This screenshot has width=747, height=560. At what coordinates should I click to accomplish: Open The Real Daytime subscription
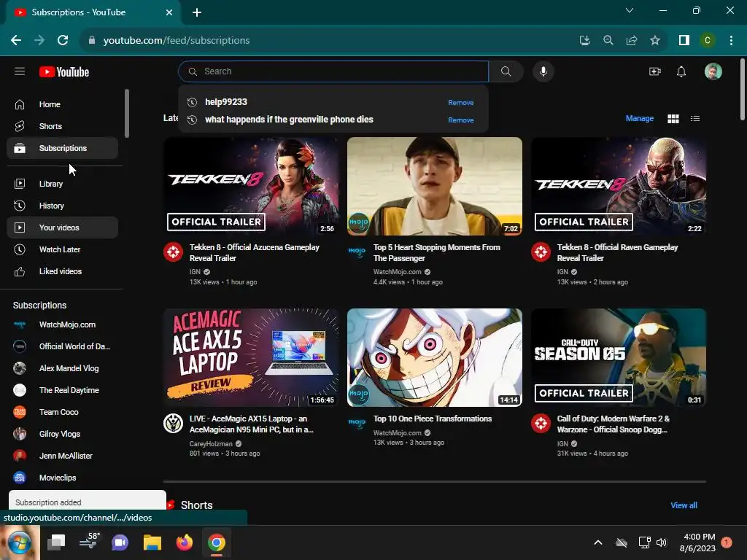(x=63, y=391)
